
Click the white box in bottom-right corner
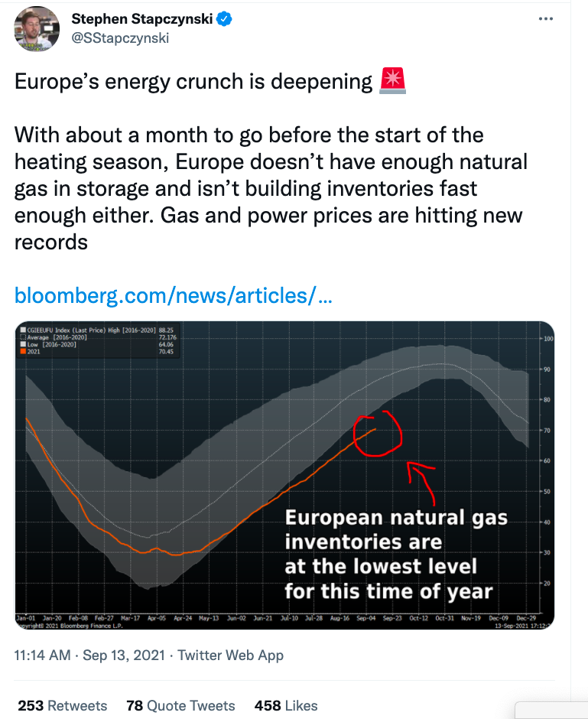(x=551, y=710)
